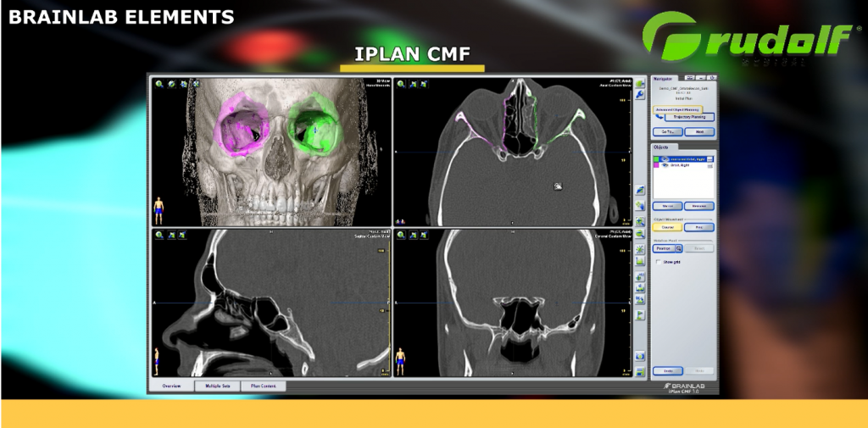868x428 pixels.
Task: Click the orientation figure in the 3D view
Action: (x=159, y=210)
